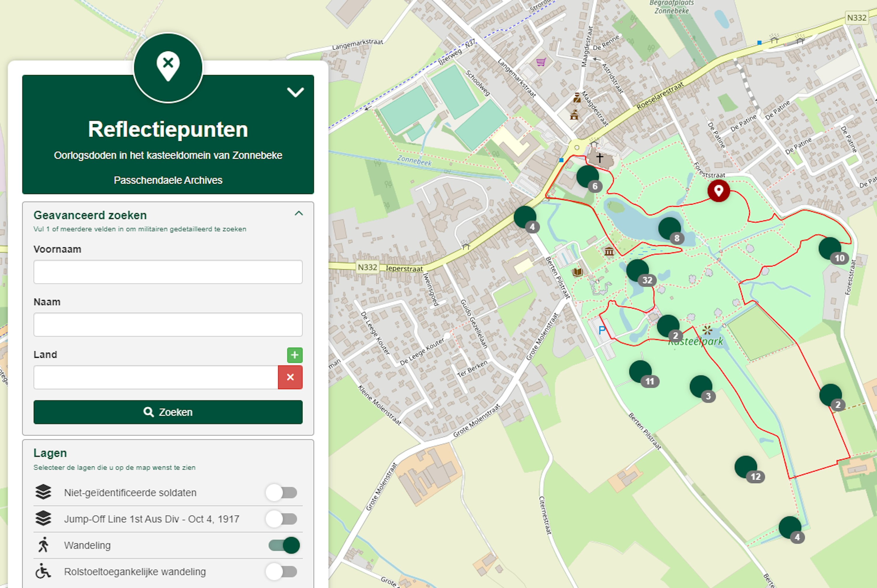The height and width of the screenshot is (588, 877).
Task: Focus the Naam text field
Action: (x=168, y=324)
